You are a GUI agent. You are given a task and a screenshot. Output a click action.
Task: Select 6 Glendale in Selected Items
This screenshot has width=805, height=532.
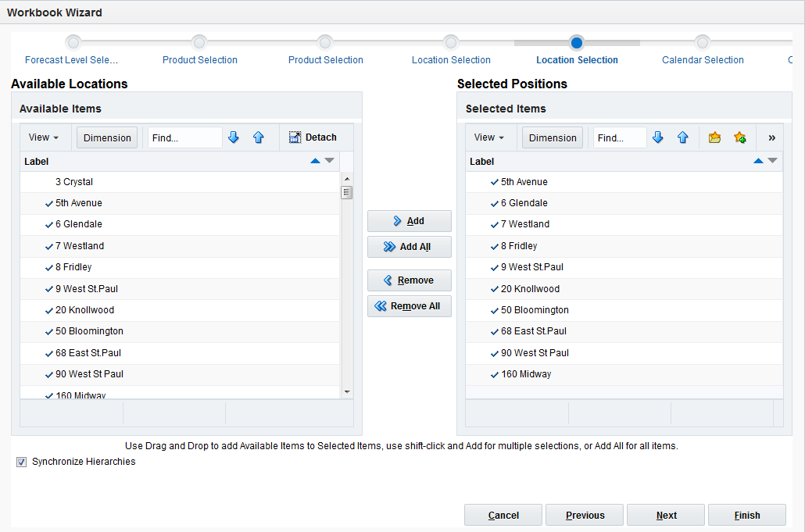point(624,203)
